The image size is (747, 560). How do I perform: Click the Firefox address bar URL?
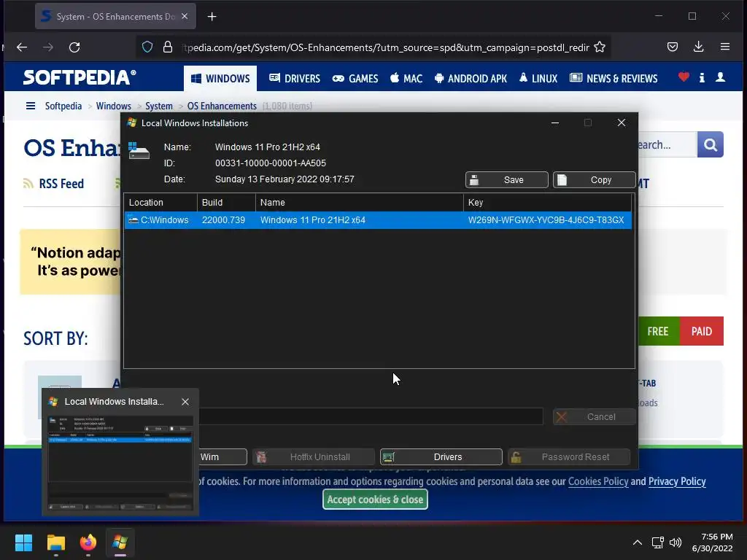pyautogui.click(x=386, y=47)
